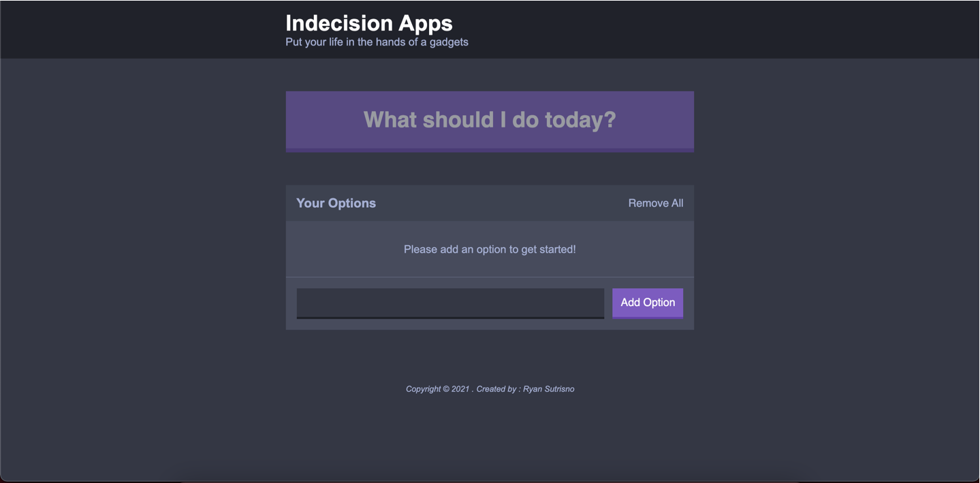Focus the new option text input
The width and height of the screenshot is (980, 483).
450,302
